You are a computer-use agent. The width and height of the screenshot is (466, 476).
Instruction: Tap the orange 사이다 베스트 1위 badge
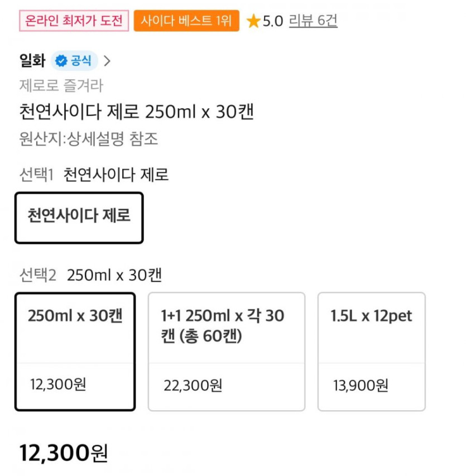click(186, 21)
